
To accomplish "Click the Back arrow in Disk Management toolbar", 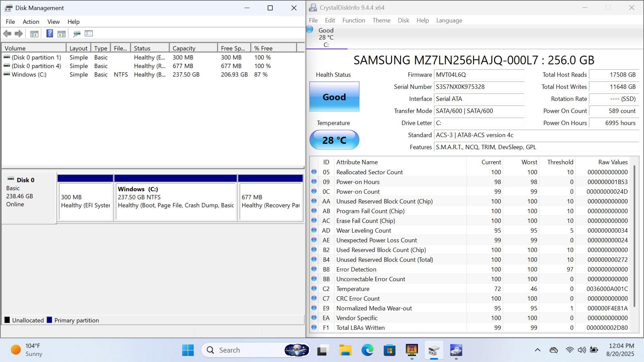I will [x=7, y=34].
